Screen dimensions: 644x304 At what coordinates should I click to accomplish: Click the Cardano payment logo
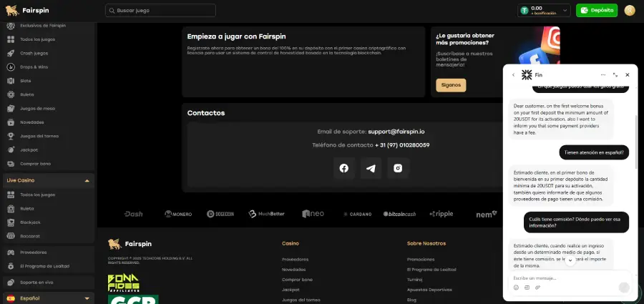click(357, 214)
